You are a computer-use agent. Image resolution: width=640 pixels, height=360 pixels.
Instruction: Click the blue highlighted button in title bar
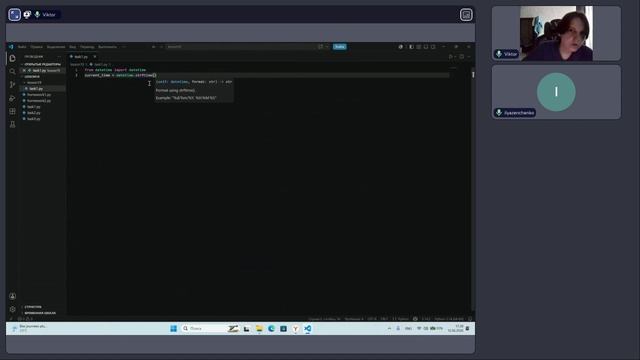point(339,47)
